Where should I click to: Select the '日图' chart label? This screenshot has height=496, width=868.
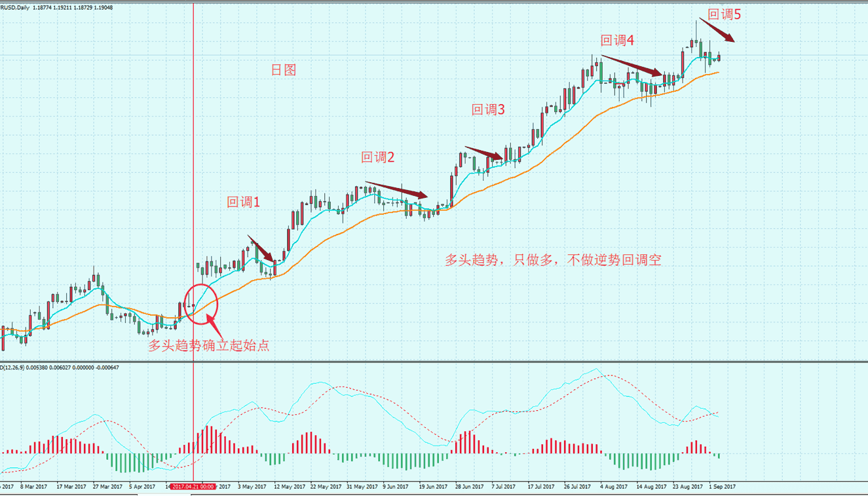click(x=284, y=69)
